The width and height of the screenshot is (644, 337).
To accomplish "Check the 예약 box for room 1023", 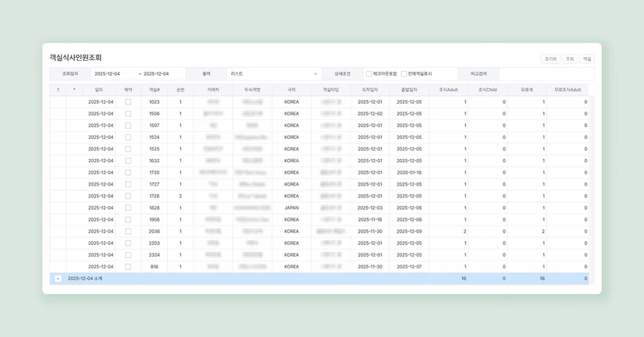I will 128,101.
